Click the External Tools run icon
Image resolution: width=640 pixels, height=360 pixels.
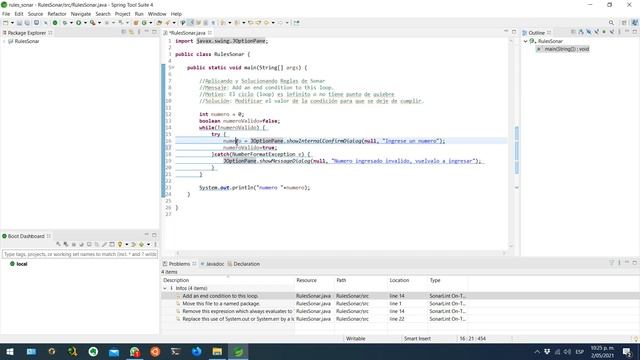click(93, 23)
